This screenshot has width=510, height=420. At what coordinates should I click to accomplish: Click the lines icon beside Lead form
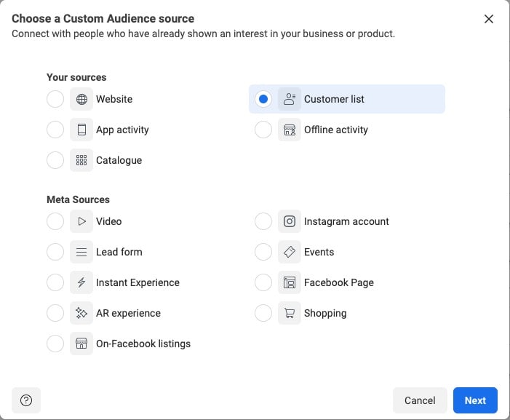pyautogui.click(x=81, y=252)
